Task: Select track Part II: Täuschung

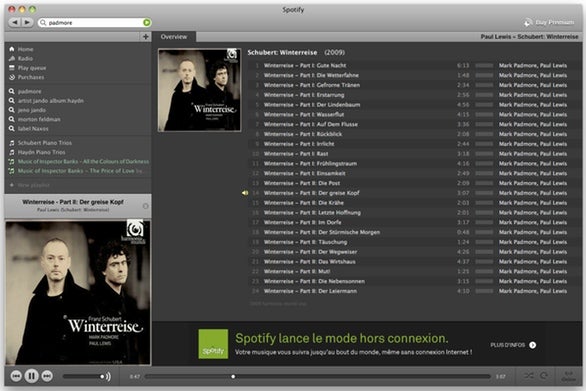Action: (x=415, y=242)
